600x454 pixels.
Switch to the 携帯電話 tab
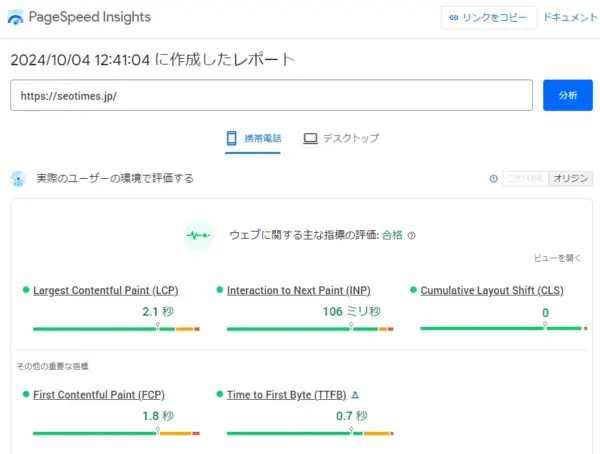pos(253,139)
